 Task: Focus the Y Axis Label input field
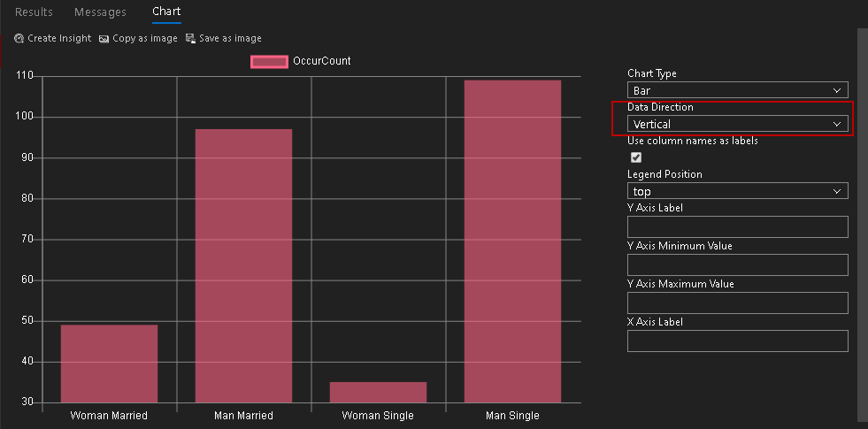pyautogui.click(x=737, y=227)
